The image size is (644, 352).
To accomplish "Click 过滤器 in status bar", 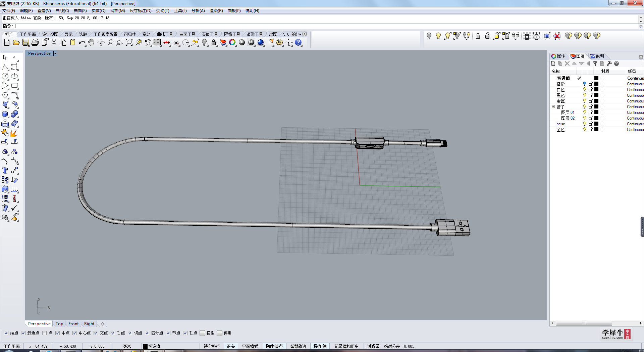I will click(x=373, y=346).
